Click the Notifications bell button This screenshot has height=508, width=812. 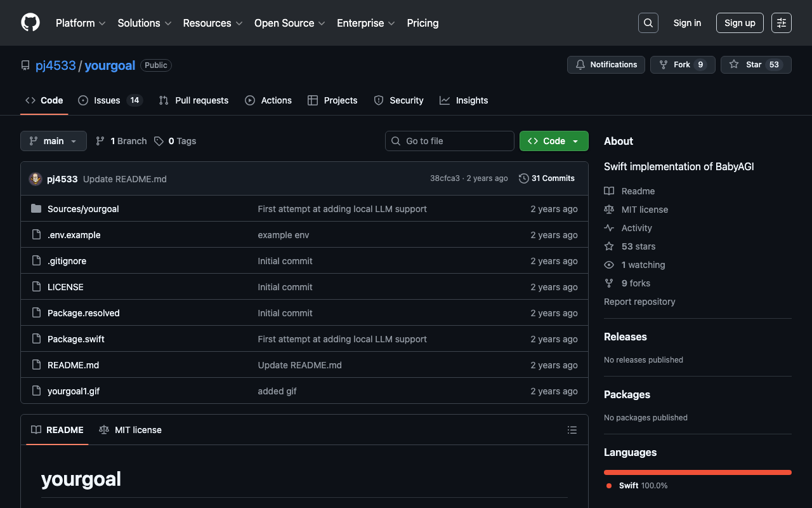pyautogui.click(x=606, y=65)
